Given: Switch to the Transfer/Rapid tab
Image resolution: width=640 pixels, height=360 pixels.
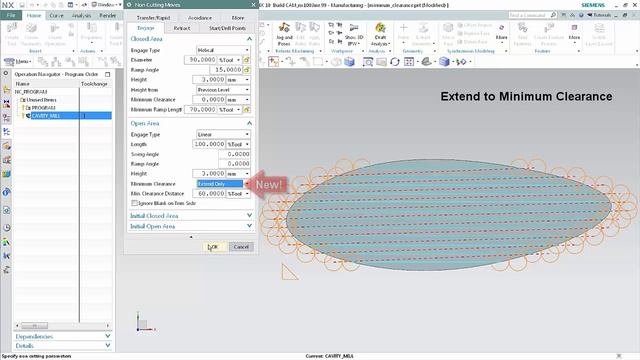Looking at the screenshot, I should (x=153, y=18).
